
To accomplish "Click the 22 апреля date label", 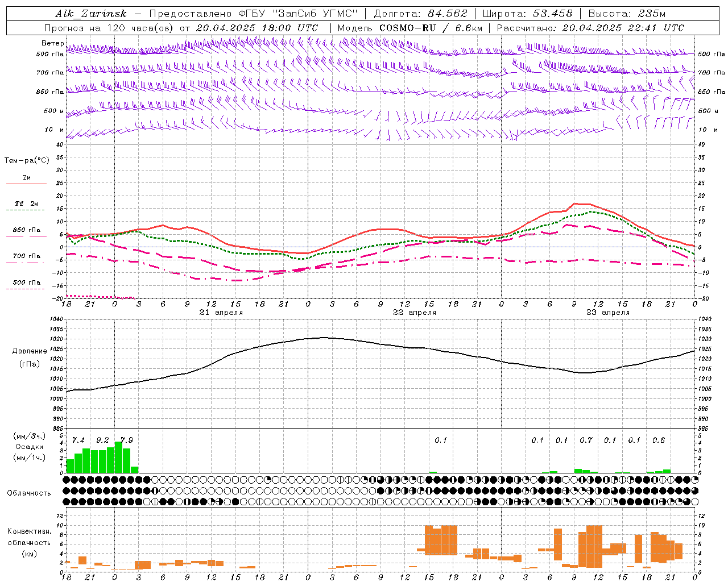I will point(415,313).
